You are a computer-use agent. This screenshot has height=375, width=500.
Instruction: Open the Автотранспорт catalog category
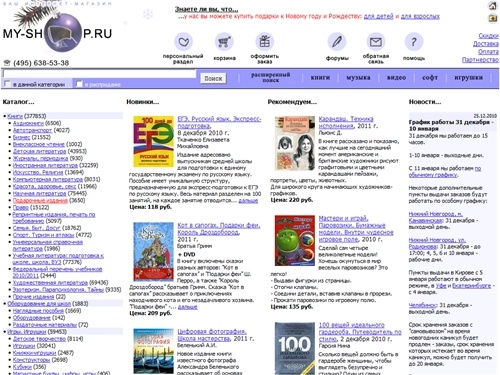[32, 130]
